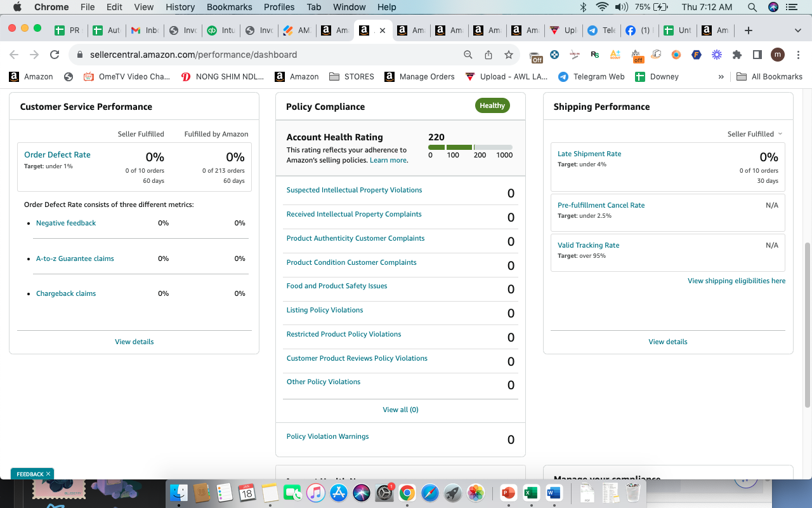
Task: Open Product Authenticity Customer Complaints
Action: (355, 238)
